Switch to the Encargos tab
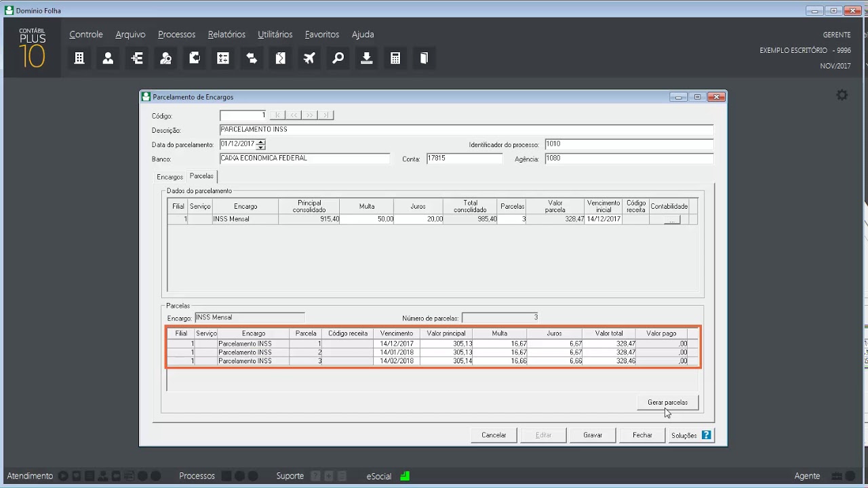Image resolution: width=868 pixels, height=488 pixels. (170, 177)
